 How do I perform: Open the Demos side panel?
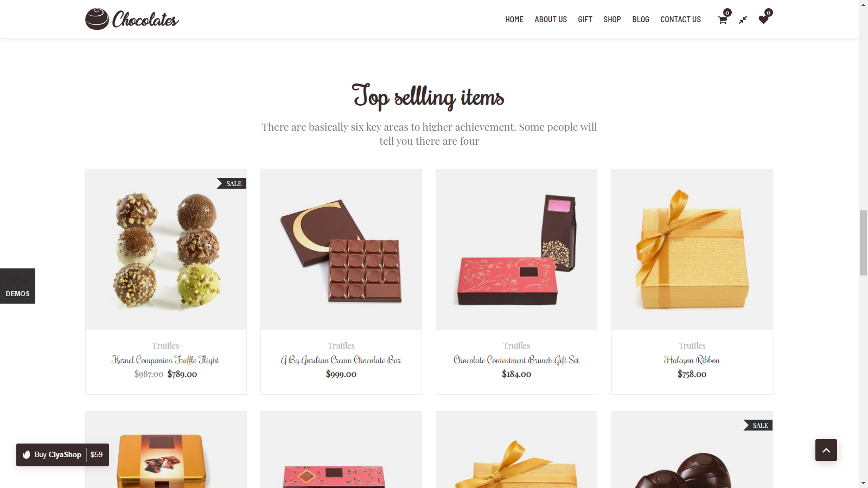(x=17, y=286)
